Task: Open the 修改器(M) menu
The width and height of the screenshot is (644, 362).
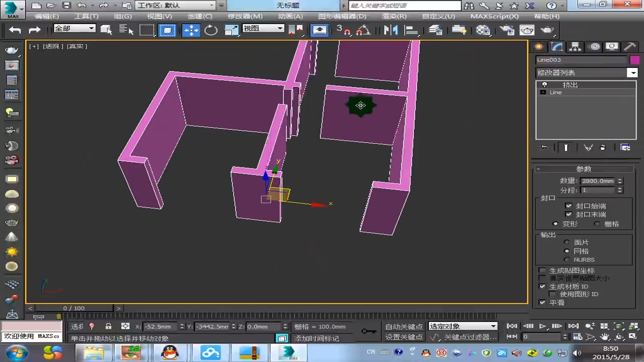Action: (x=245, y=16)
